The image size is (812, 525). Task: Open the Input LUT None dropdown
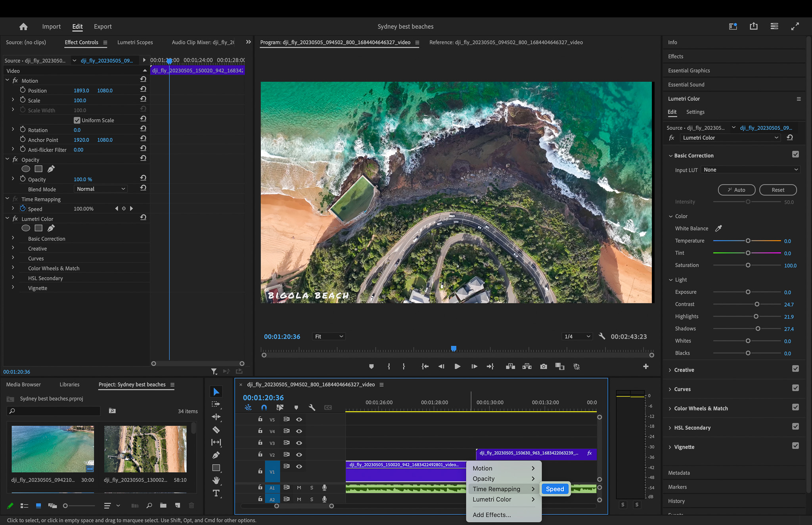coord(751,170)
